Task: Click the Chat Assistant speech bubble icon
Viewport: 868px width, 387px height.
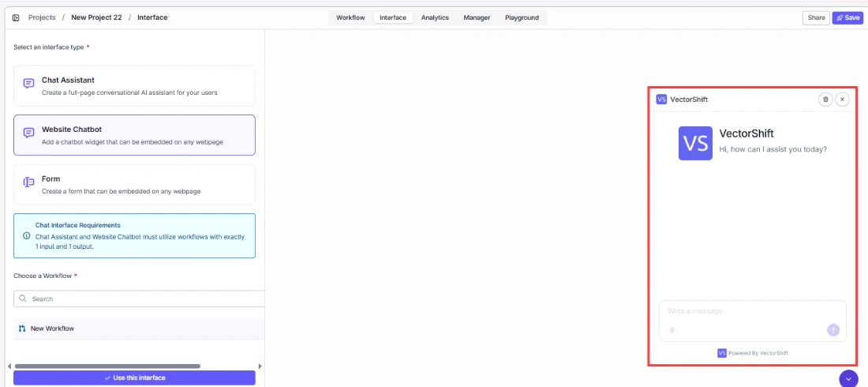Action: 28,84
